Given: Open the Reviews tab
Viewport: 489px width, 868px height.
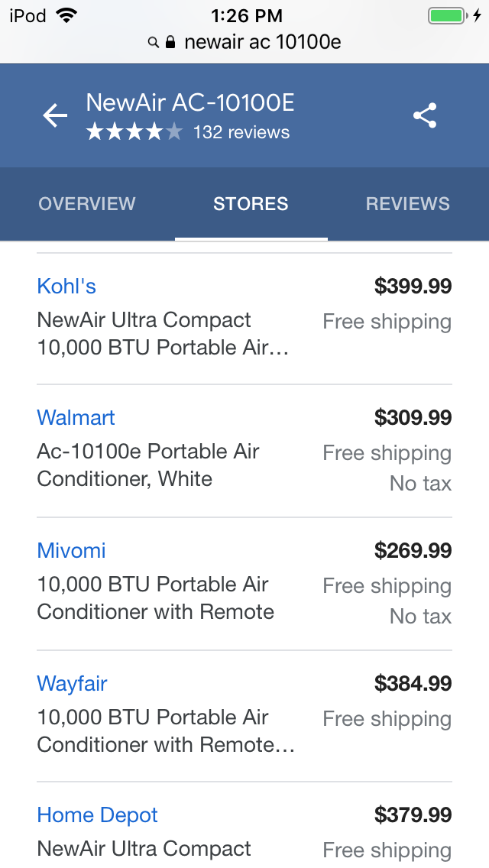Looking at the screenshot, I should tap(407, 204).
